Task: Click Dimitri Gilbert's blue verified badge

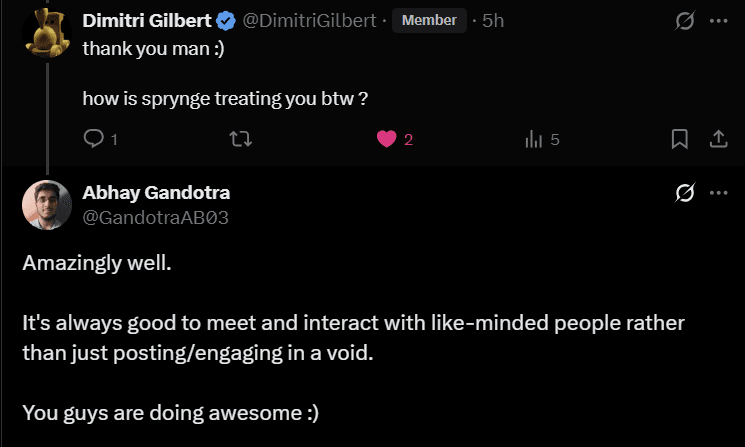Action: tap(227, 20)
